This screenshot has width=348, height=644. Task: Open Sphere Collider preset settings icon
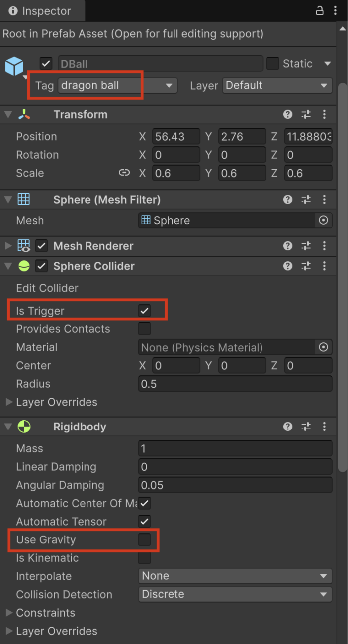click(x=306, y=266)
